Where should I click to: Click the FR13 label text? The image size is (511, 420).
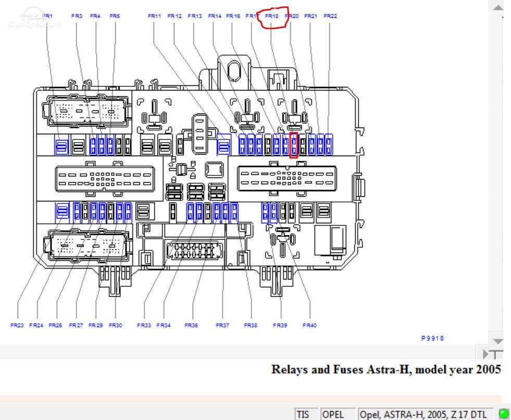(195, 16)
